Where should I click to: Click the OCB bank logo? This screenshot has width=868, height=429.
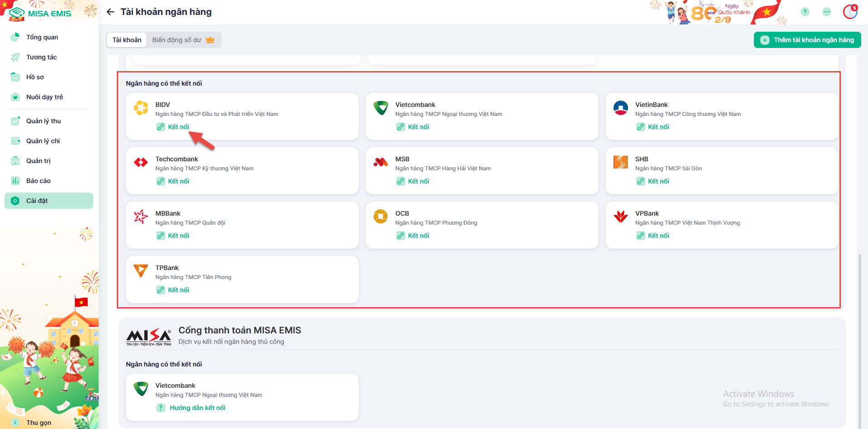click(381, 217)
